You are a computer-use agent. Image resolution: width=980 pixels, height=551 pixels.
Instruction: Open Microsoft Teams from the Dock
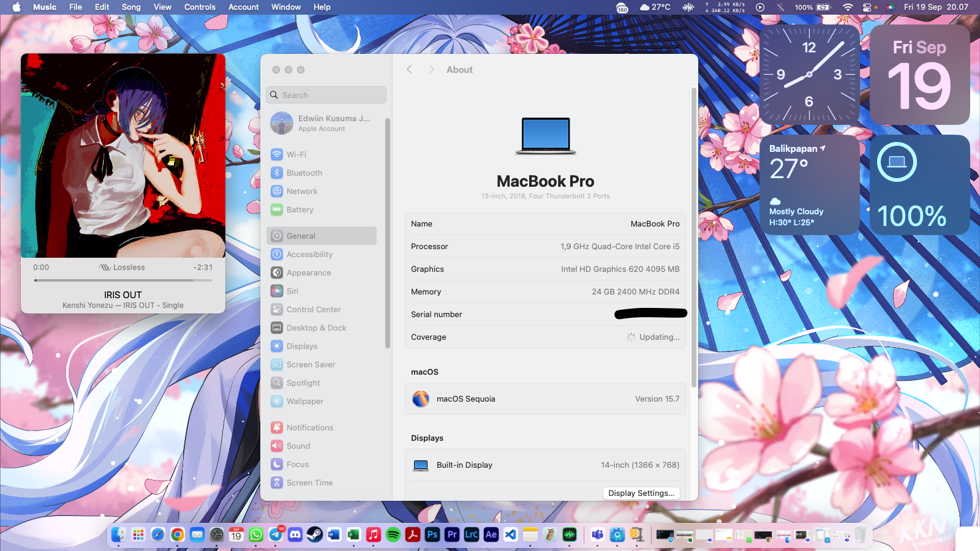[x=598, y=534]
